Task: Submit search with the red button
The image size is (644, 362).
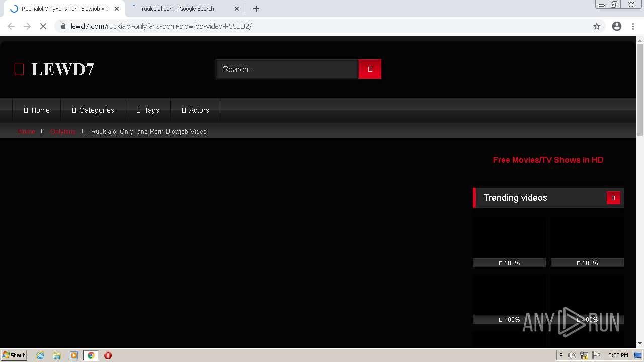Action: click(370, 69)
